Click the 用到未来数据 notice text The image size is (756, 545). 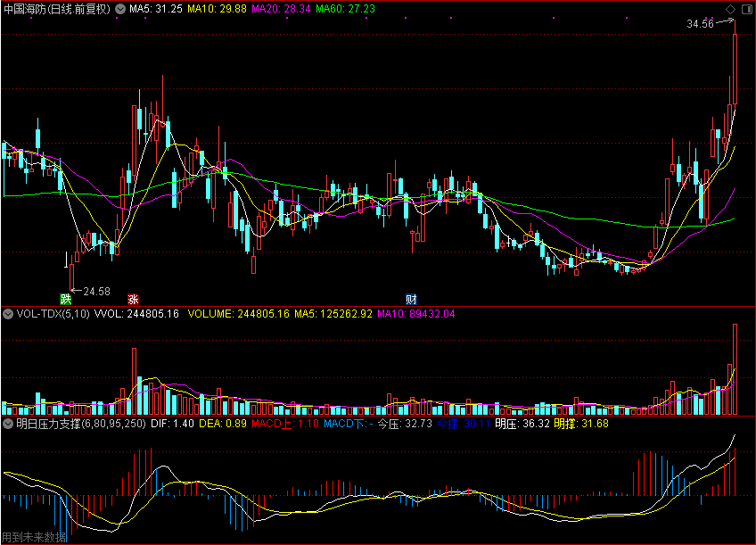pos(34,537)
